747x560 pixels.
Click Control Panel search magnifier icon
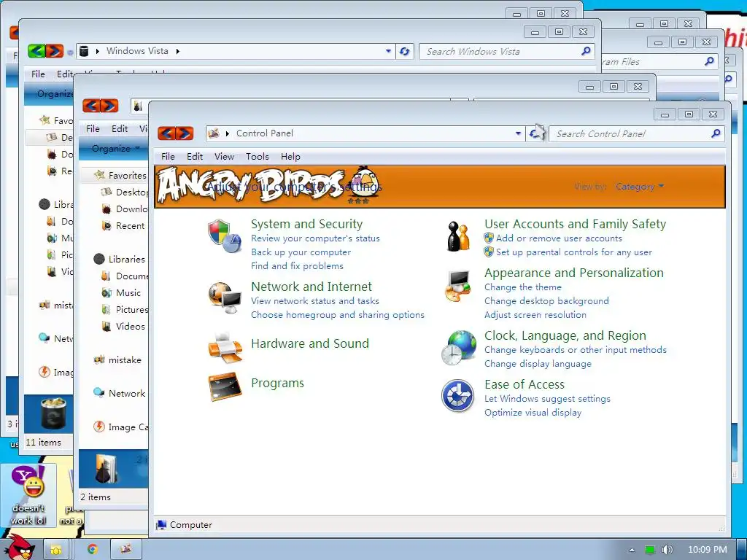716,134
